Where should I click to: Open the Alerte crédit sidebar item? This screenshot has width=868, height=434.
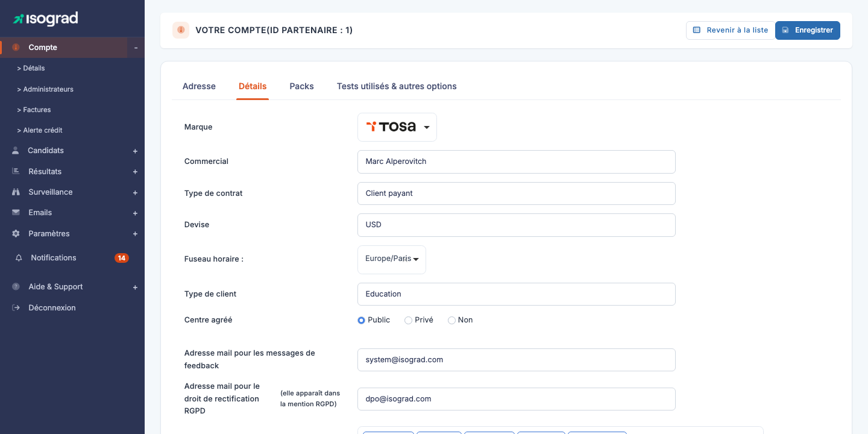[x=40, y=130]
